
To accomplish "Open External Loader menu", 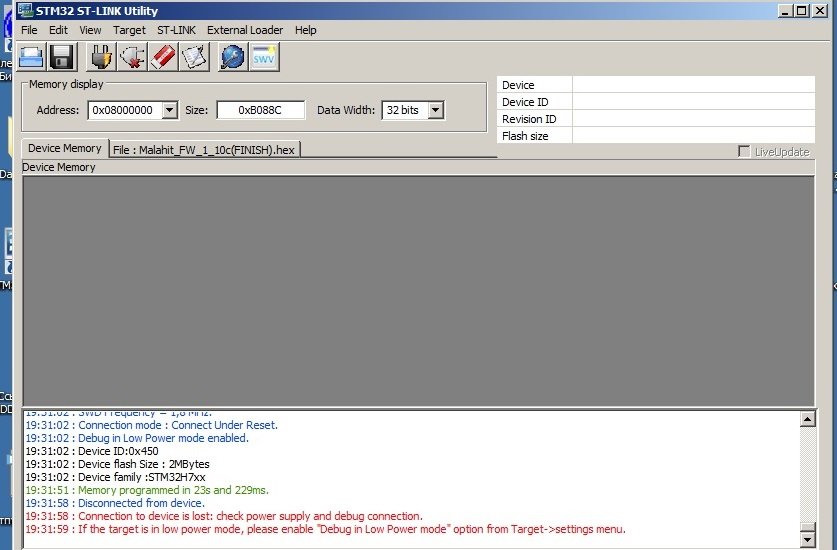I will (x=245, y=30).
